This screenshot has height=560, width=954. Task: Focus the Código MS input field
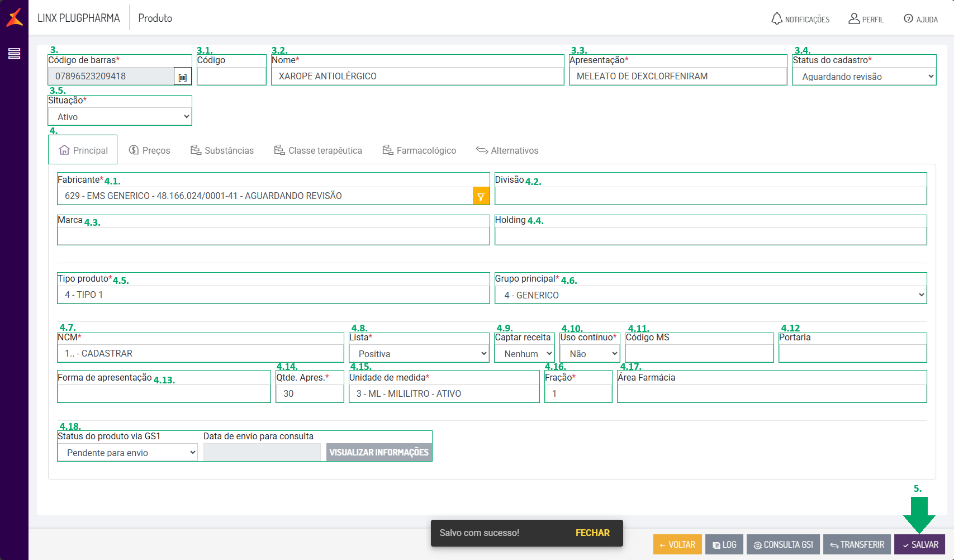(699, 353)
